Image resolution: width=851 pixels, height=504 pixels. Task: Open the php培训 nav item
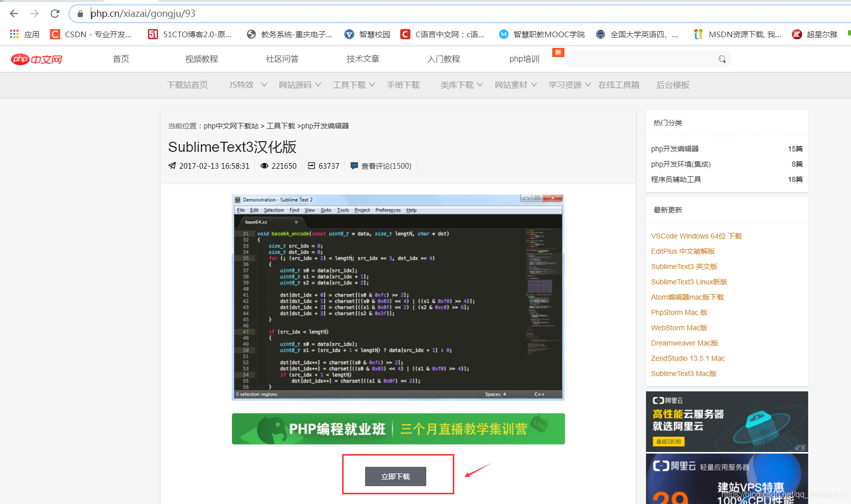pos(524,59)
